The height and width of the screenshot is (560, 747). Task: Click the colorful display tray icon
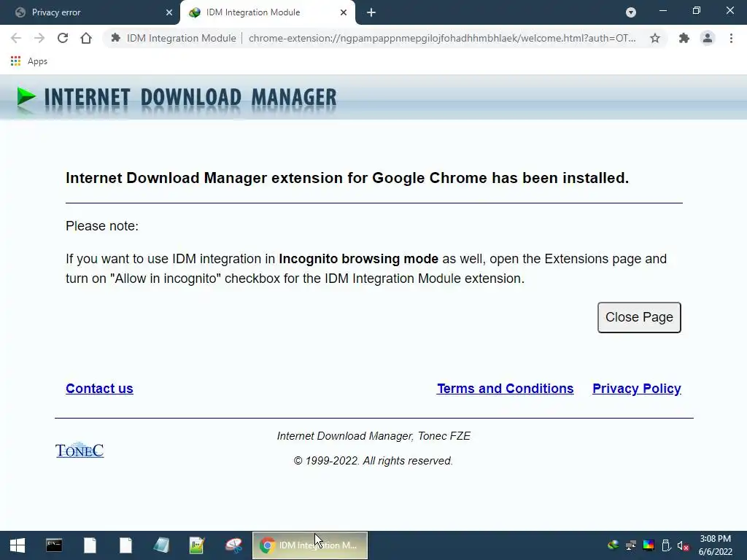pyautogui.click(x=649, y=545)
